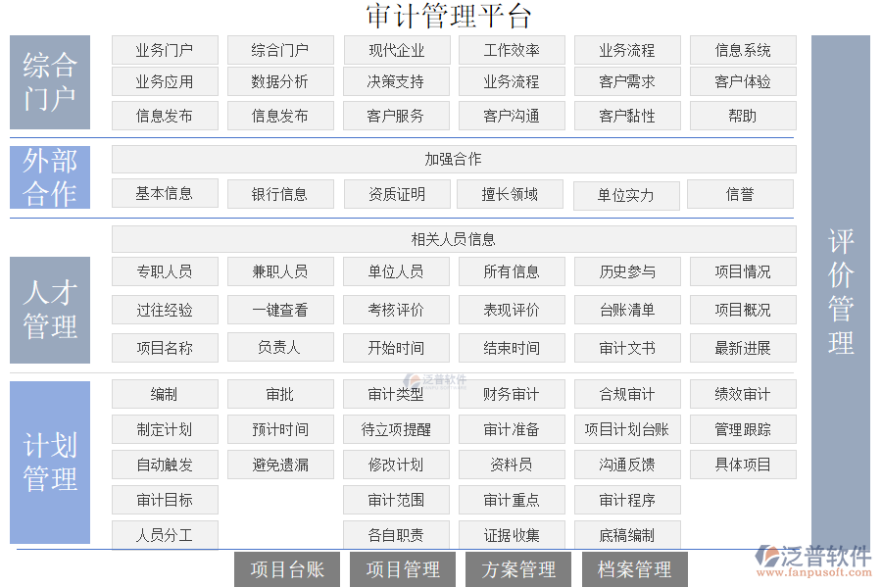Enable 管理跟踪 function

(743, 428)
